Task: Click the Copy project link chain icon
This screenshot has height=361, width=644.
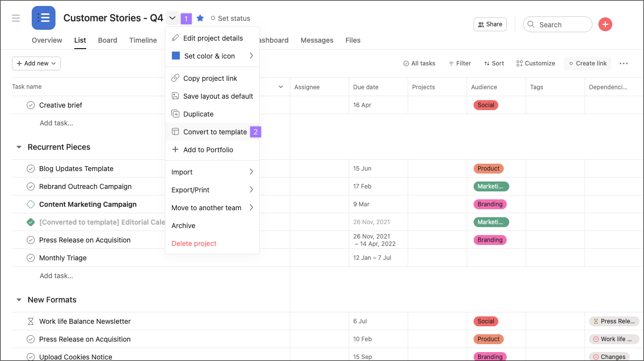Action: pos(175,78)
